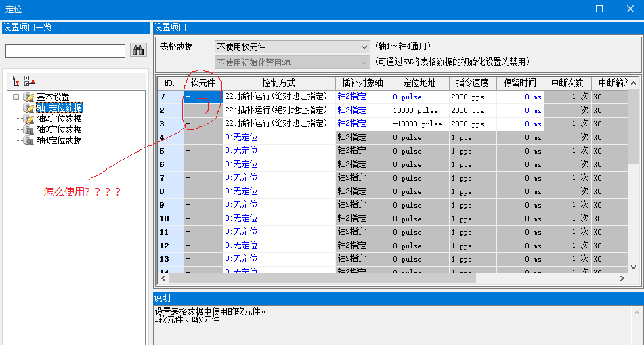Click the 轴4定位数据 tree icon
This screenshot has width=644, height=345.
tap(28, 141)
